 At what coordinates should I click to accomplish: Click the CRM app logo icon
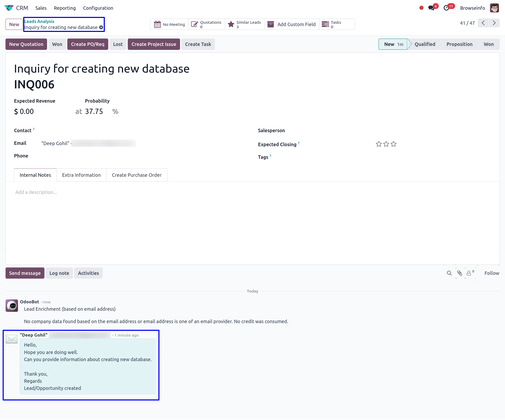pos(9,8)
